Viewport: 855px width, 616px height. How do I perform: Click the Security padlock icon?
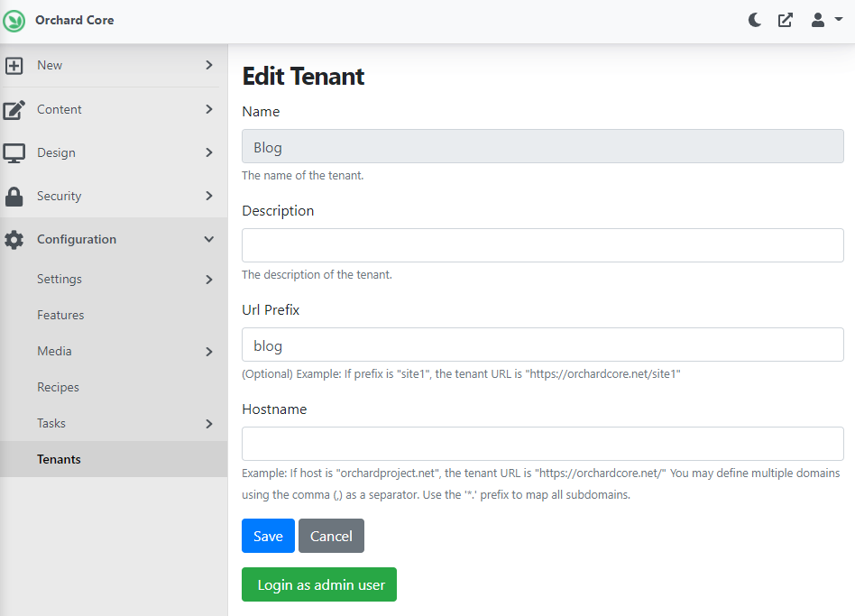[x=14, y=197]
